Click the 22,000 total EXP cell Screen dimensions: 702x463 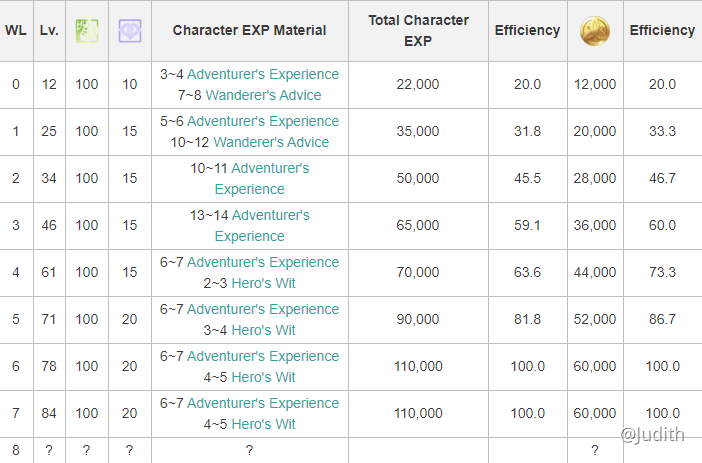(417, 85)
